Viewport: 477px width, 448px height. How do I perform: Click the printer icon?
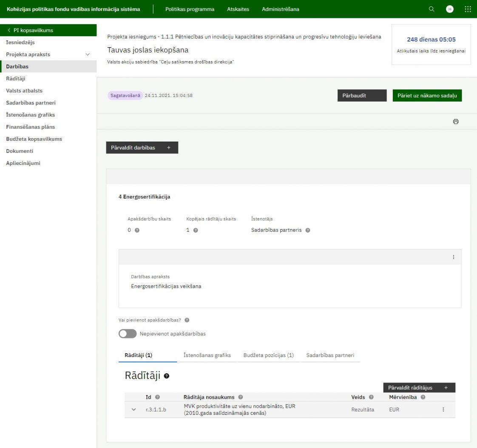tap(456, 122)
